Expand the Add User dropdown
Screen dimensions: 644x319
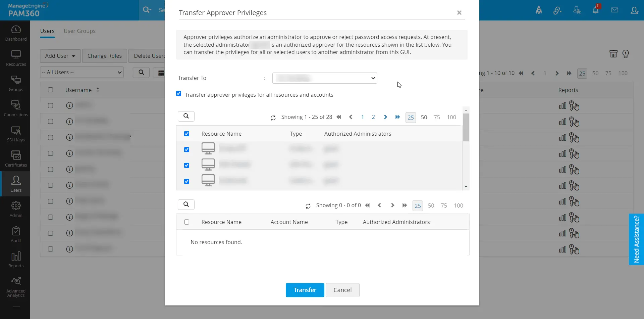click(60, 56)
